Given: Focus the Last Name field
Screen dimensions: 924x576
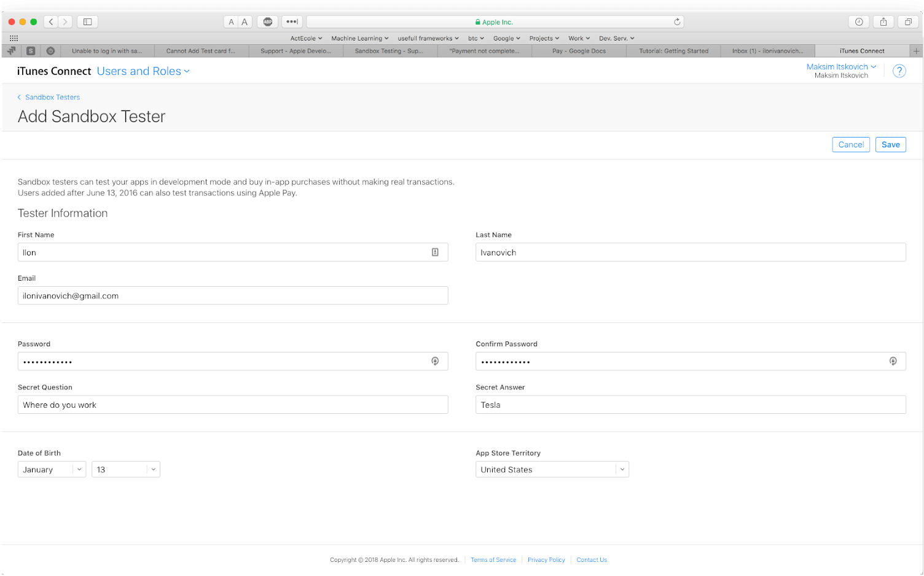Looking at the screenshot, I should [x=691, y=252].
